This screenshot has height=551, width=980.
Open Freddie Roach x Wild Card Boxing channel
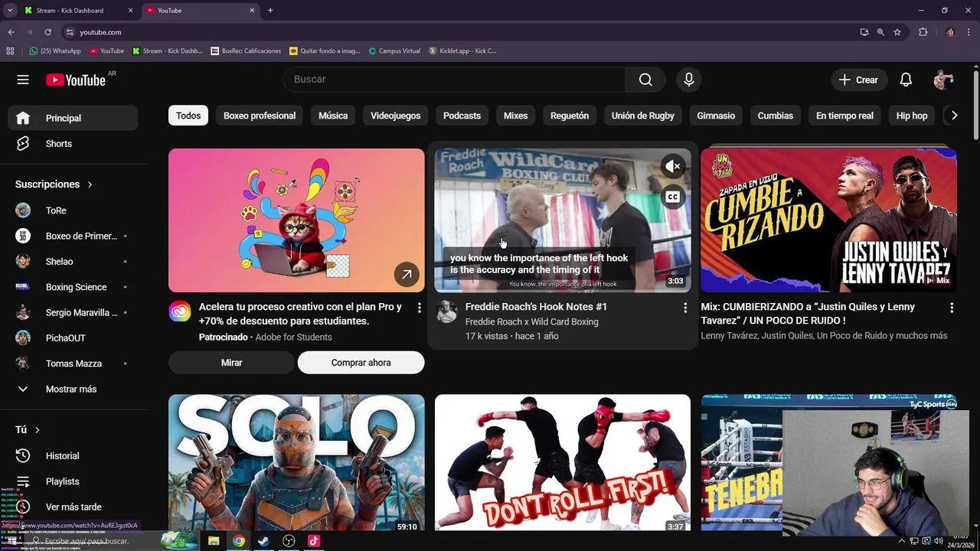tap(532, 322)
